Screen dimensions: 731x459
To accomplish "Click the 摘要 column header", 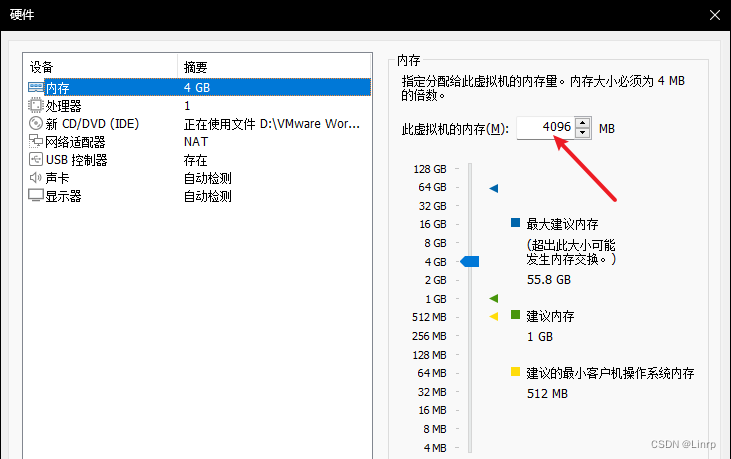I will [x=274, y=67].
